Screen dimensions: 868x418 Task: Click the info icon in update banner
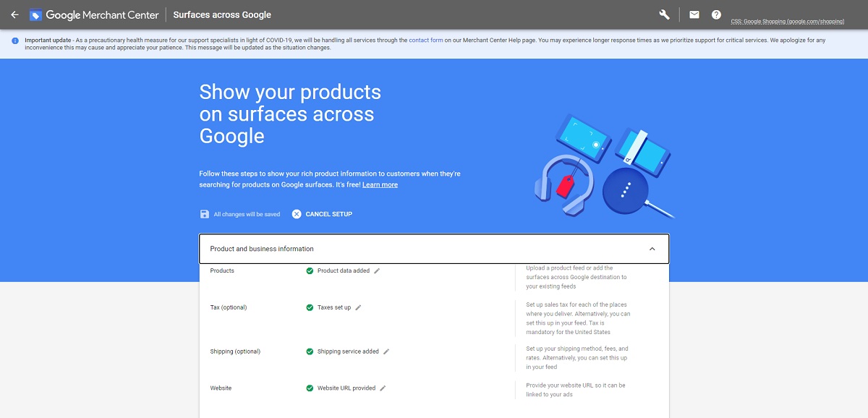point(15,40)
